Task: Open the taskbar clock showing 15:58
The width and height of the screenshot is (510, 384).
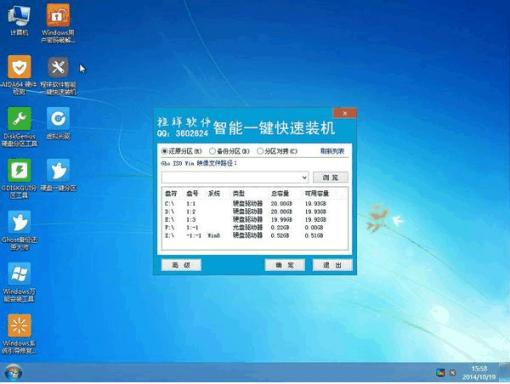Action: [479, 372]
